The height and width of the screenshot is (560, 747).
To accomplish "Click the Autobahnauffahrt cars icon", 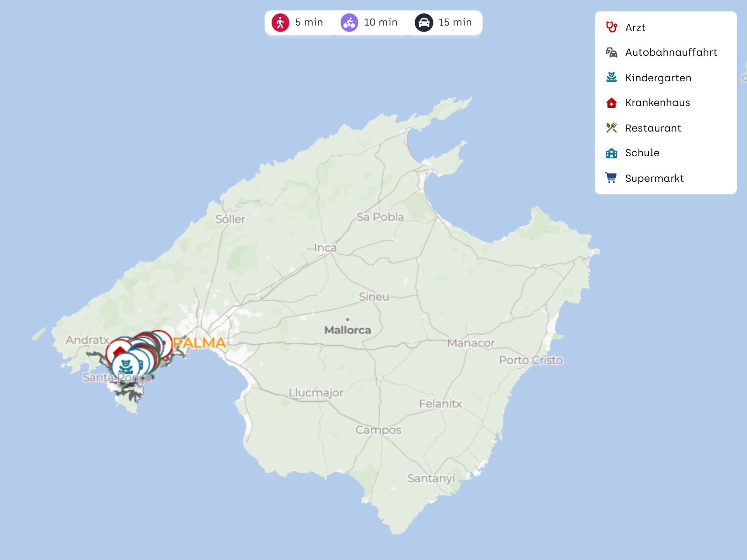I will [611, 53].
